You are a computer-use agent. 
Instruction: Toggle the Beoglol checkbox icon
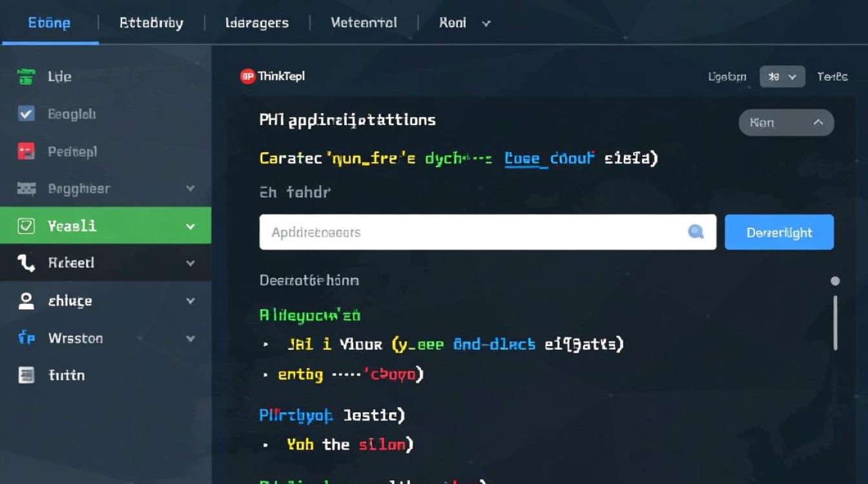tap(26, 114)
